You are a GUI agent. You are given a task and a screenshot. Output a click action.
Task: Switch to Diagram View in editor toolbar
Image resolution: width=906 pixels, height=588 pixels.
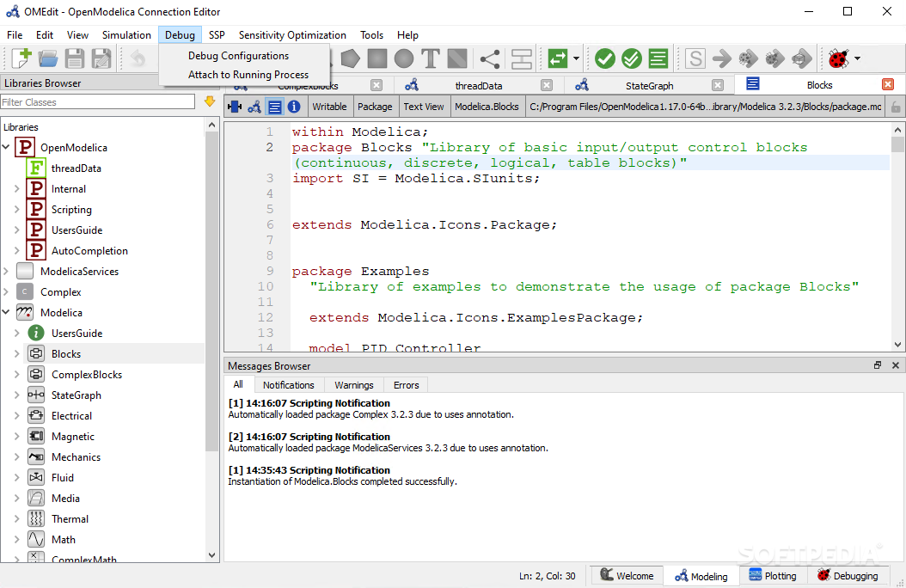254,107
